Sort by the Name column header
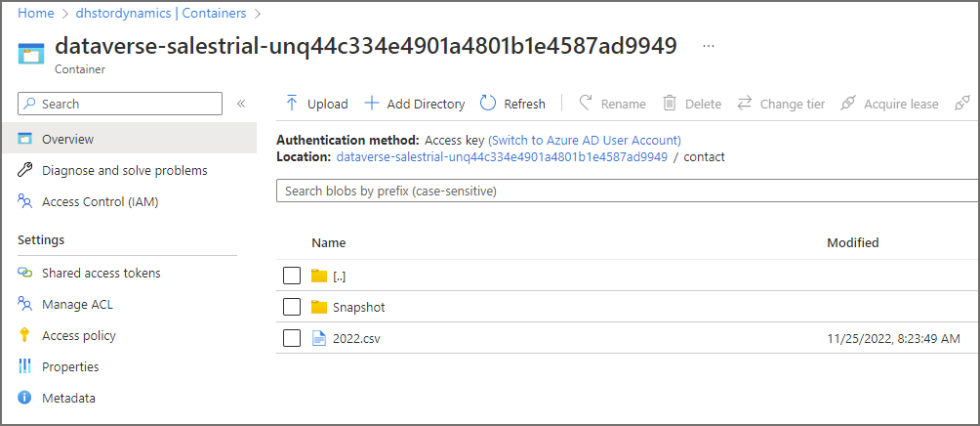Screen dimensions: 980x426 pos(329,242)
